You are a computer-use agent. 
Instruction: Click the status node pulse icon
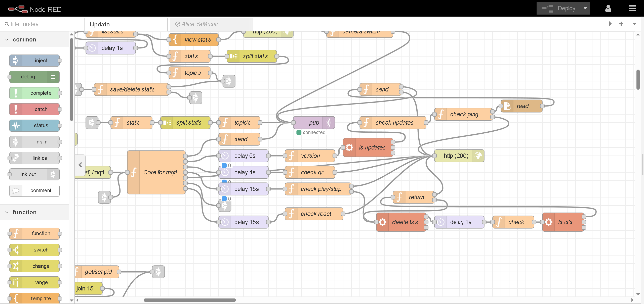click(x=16, y=125)
